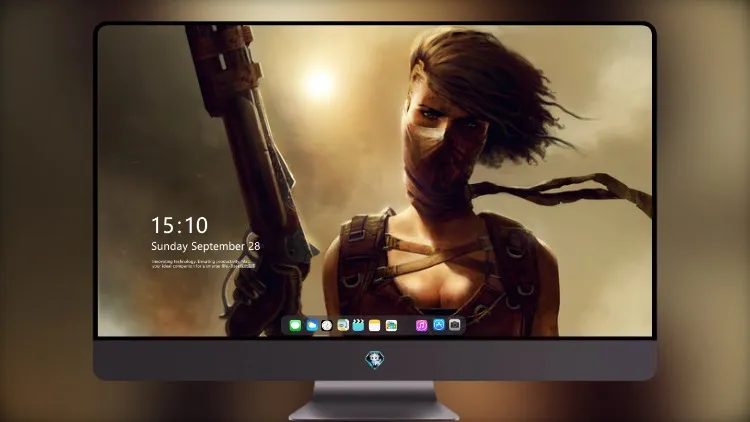Open the green Messages app in dock
Screen dimensions: 750x422
pyautogui.click(x=295, y=325)
